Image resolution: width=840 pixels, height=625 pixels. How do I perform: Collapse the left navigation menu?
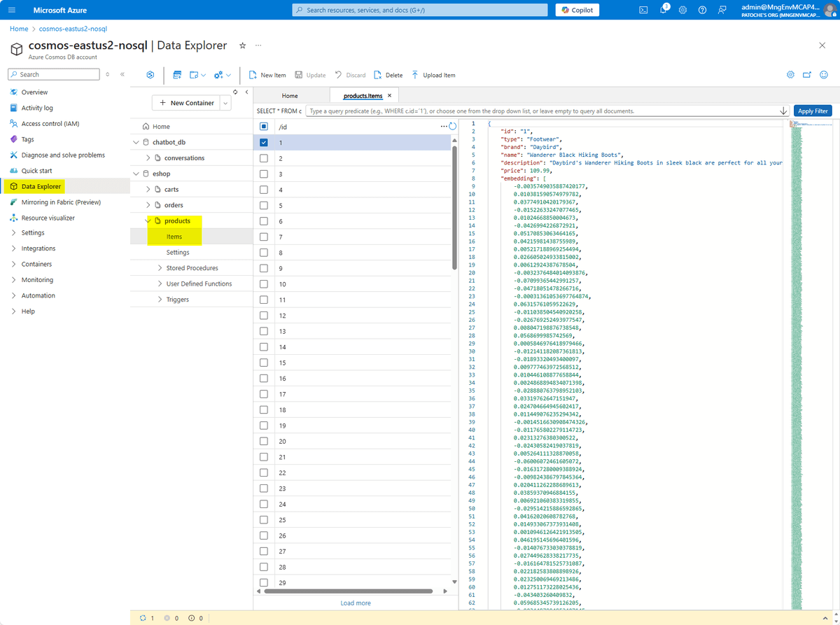(x=122, y=74)
